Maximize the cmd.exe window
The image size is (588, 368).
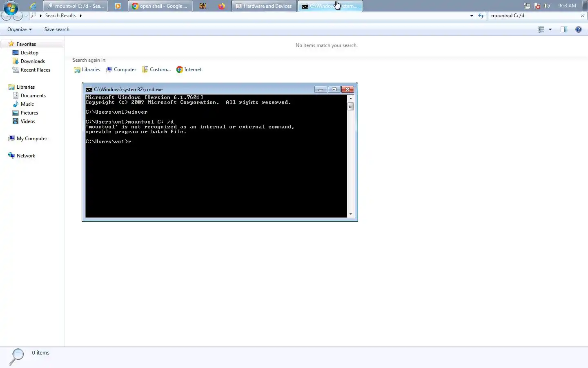pyautogui.click(x=334, y=90)
